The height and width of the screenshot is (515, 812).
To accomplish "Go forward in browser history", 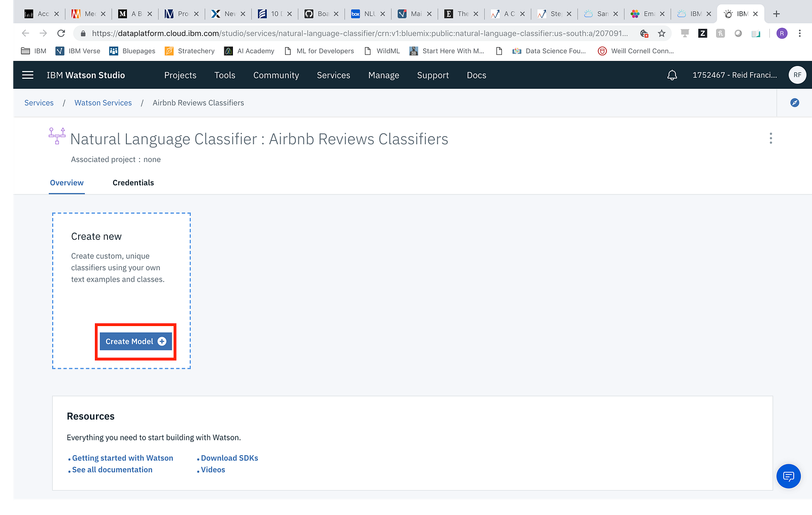I will [43, 34].
